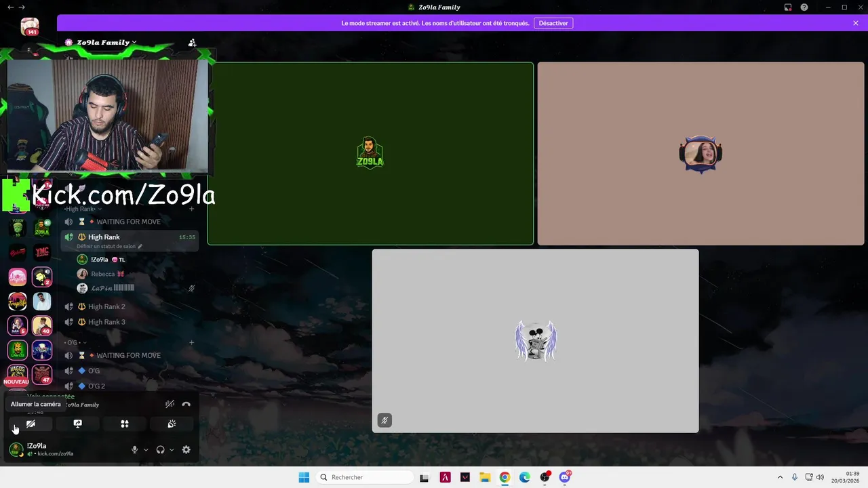
Task: Open Zo9la Family server menu
Action: 102,42
